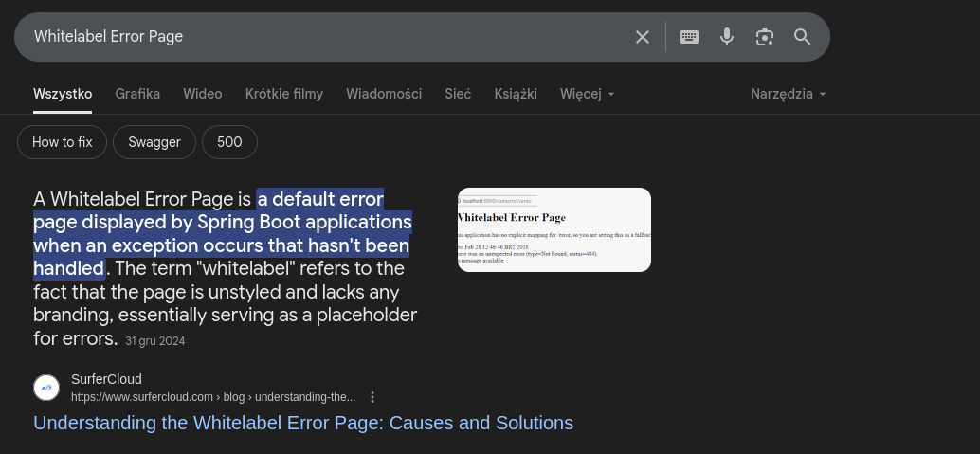980x454 pixels.
Task: Open the on-screen keyboard input tool
Action: click(689, 37)
